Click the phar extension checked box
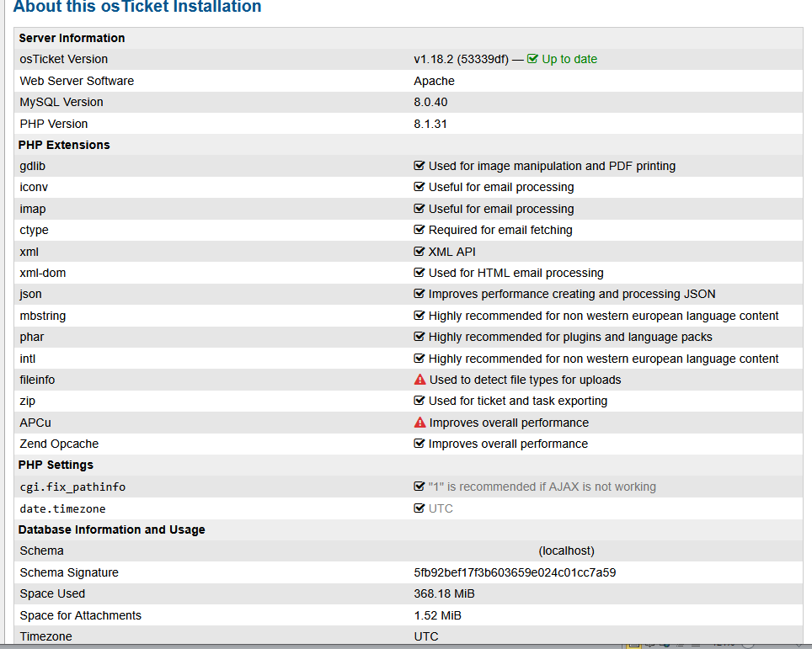 click(x=419, y=337)
